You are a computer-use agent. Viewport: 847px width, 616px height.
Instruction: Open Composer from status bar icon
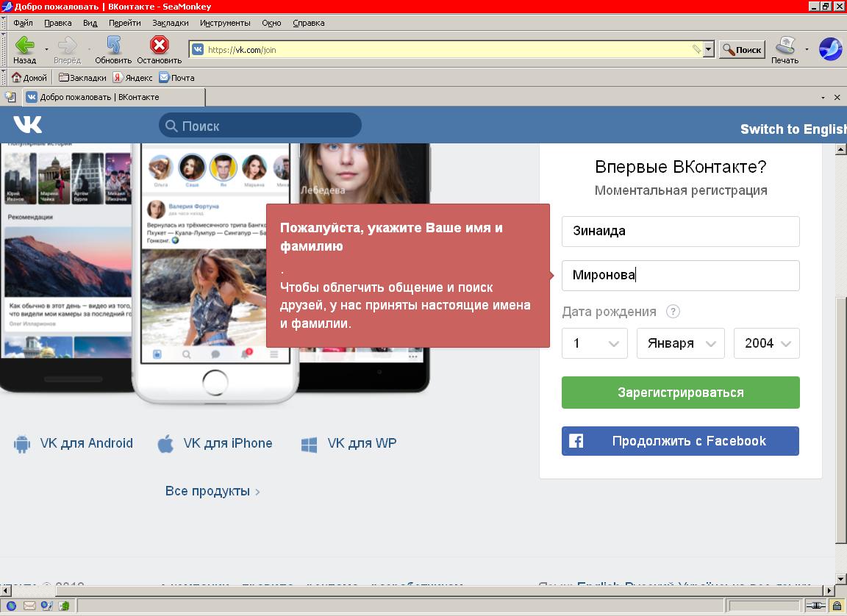pos(46,606)
